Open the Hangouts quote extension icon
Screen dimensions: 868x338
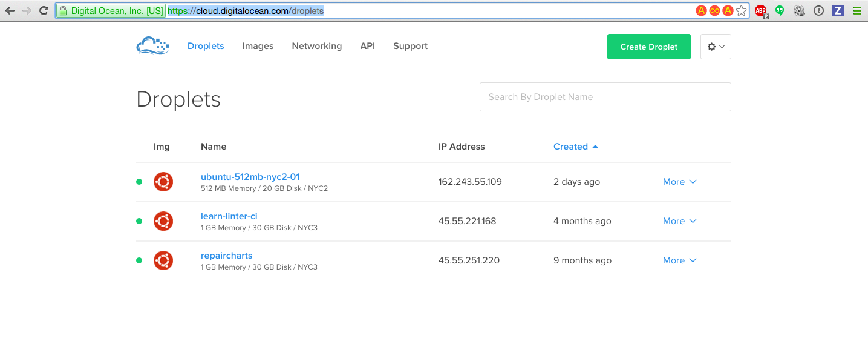pos(780,10)
